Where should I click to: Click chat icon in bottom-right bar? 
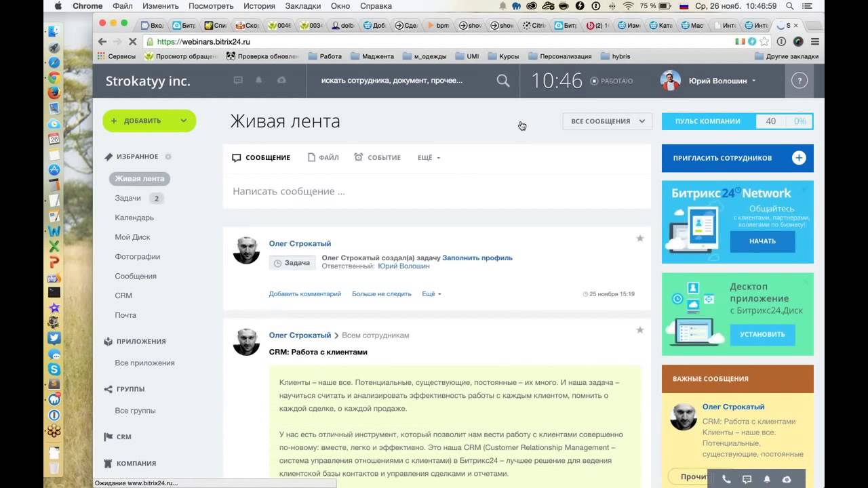click(747, 479)
